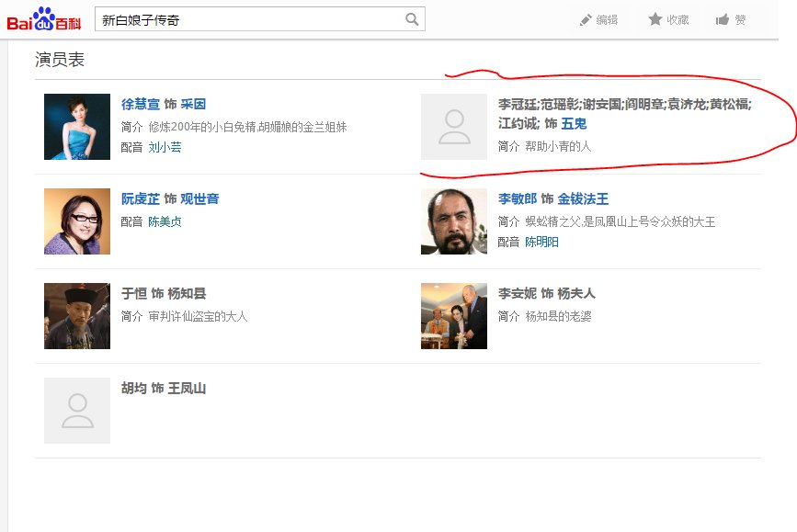Click 于恒's photo thumbnail
The width and height of the screenshot is (797, 532).
[x=77, y=316]
